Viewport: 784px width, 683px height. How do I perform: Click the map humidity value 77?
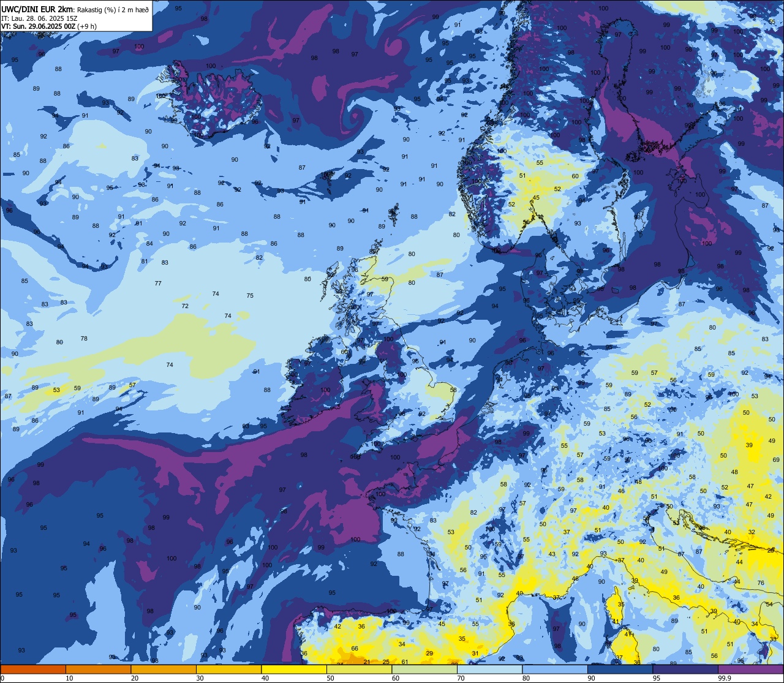point(158,283)
